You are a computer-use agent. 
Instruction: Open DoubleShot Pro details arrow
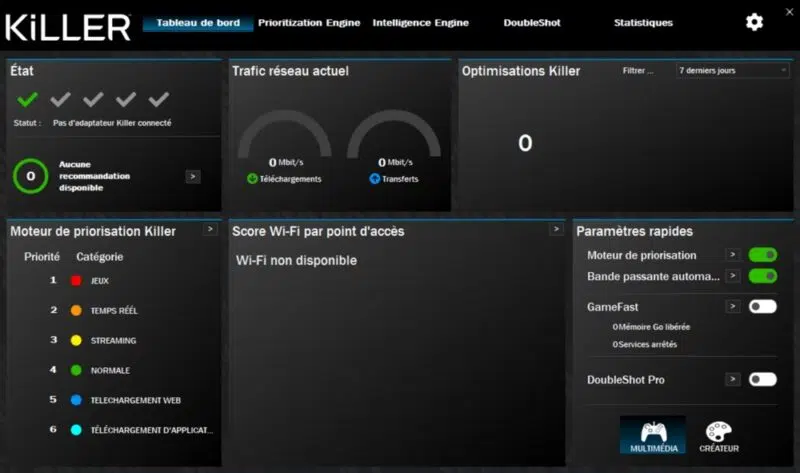(733, 379)
